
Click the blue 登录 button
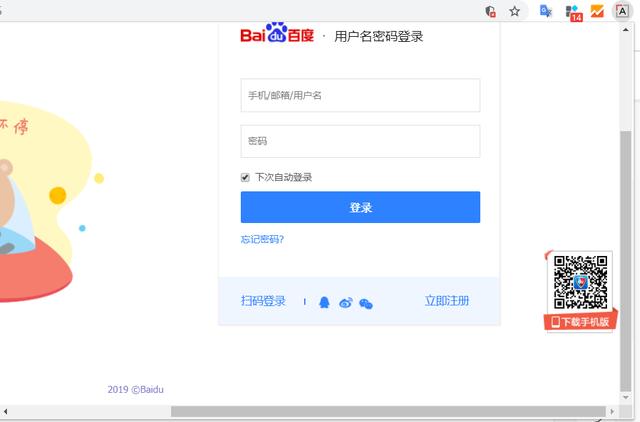360,207
